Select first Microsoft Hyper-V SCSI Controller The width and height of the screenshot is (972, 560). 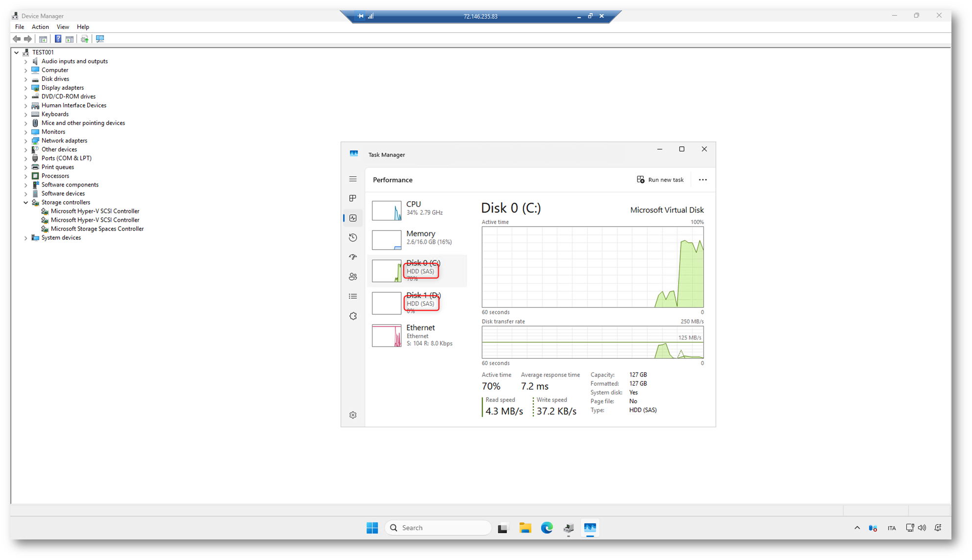pyautogui.click(x=95, y=211)
